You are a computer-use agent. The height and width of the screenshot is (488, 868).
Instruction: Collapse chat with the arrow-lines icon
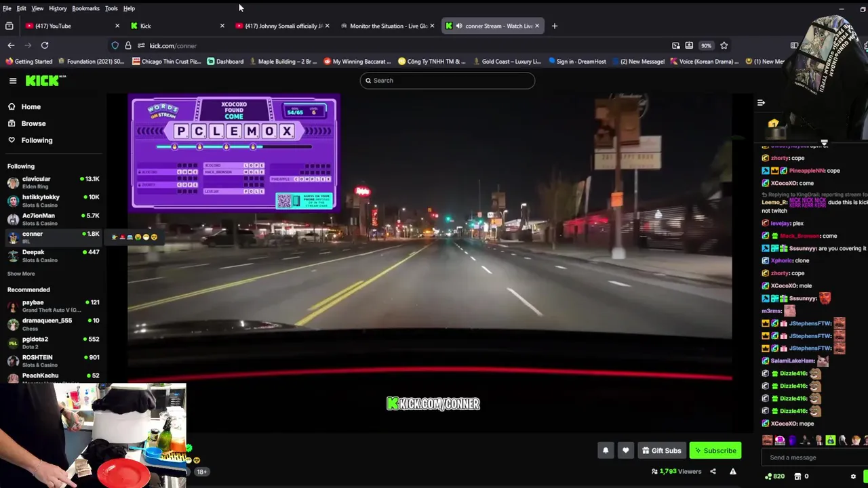click(761, 103)
